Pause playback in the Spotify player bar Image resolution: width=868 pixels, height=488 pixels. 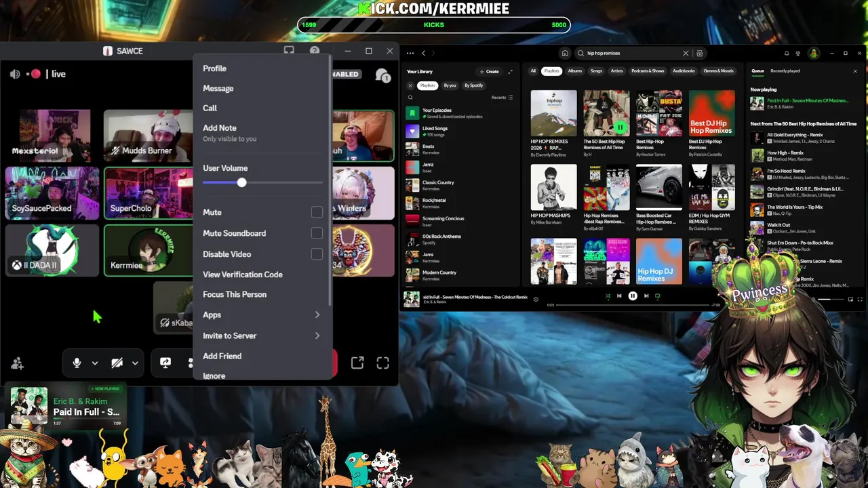click(x=633, y=296)
